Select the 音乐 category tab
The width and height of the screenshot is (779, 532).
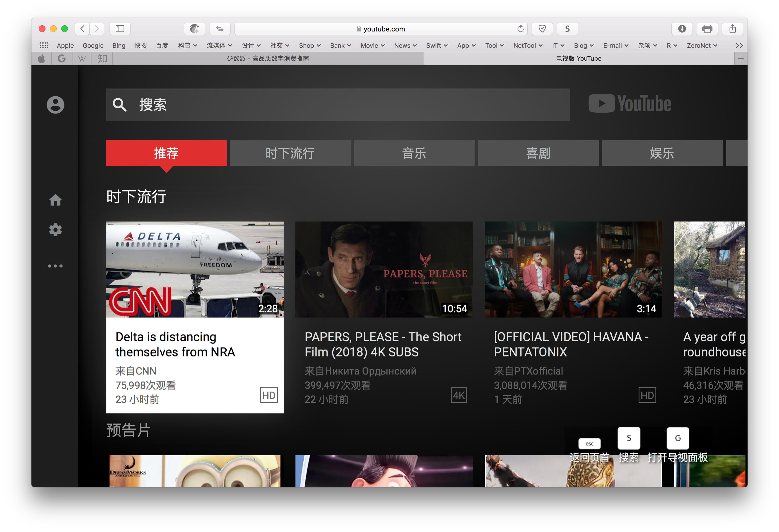(414, 153)
